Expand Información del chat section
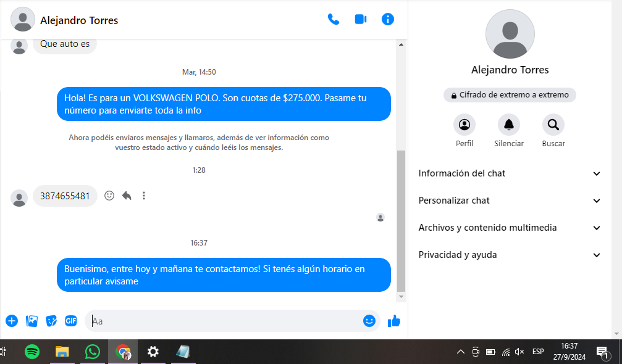 coord(510,173)
